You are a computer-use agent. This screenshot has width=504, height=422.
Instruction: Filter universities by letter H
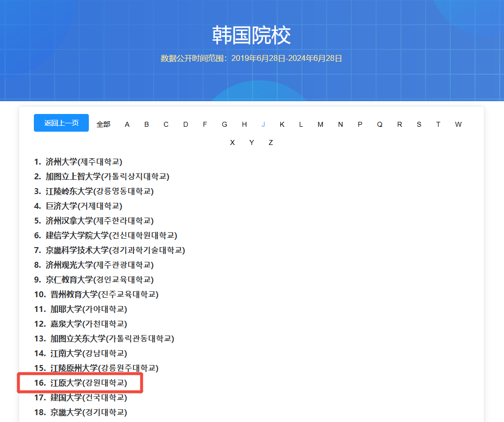[x=244, y=124]
